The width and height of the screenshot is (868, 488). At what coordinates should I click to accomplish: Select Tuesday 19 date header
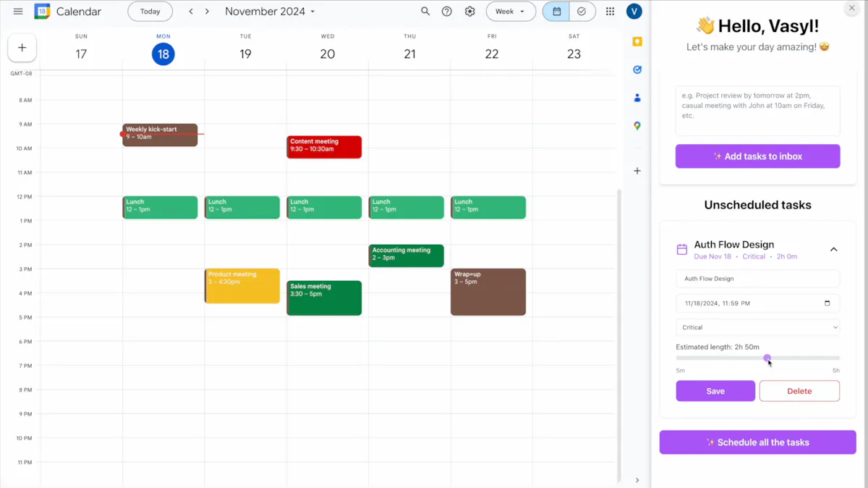click(245, 54)
